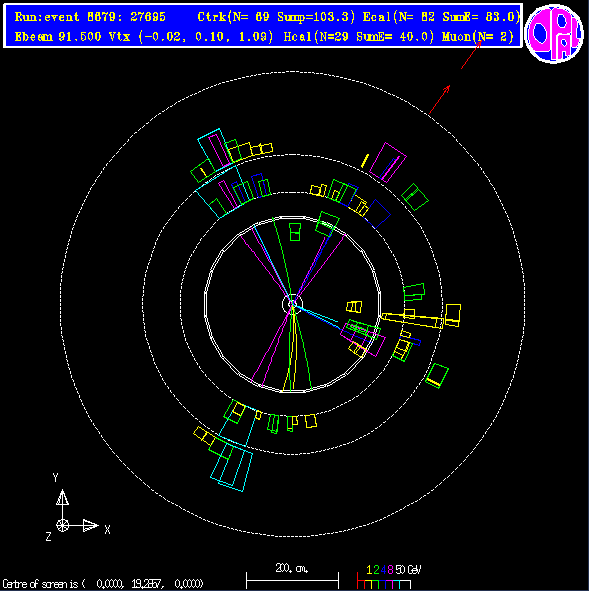
Task: Click the Y axis arrow of the coordinate indicator
Action: (x=62, y=498)
